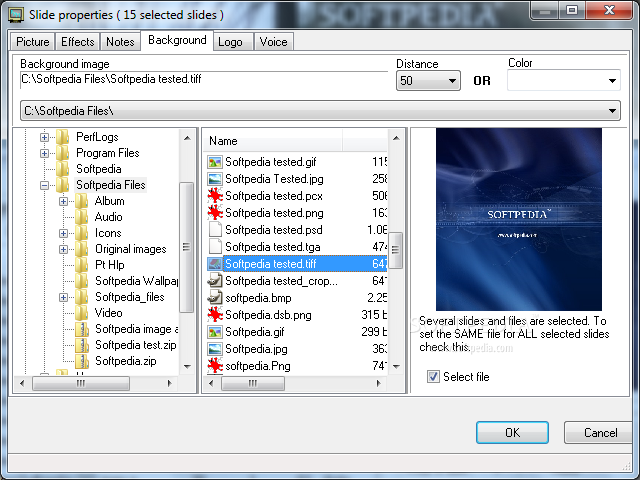Click the background image preview thumbnail
Screen dimensions: 640x480
(519, 220)
